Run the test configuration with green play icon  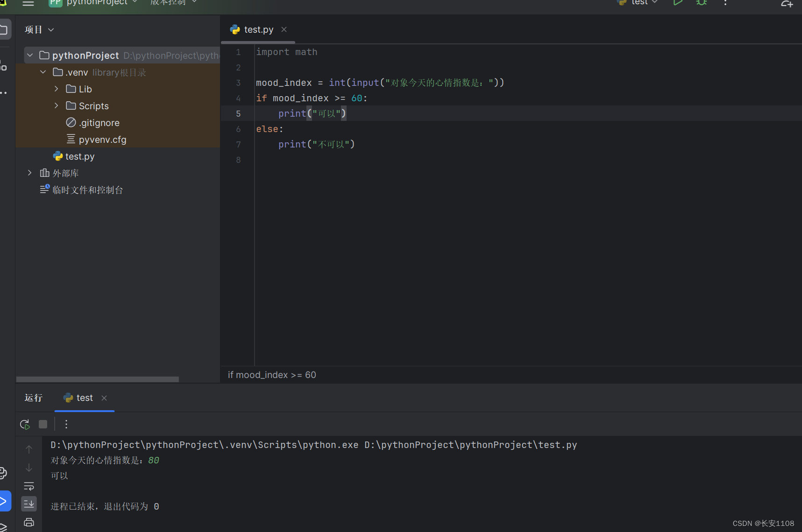[678, 3]
